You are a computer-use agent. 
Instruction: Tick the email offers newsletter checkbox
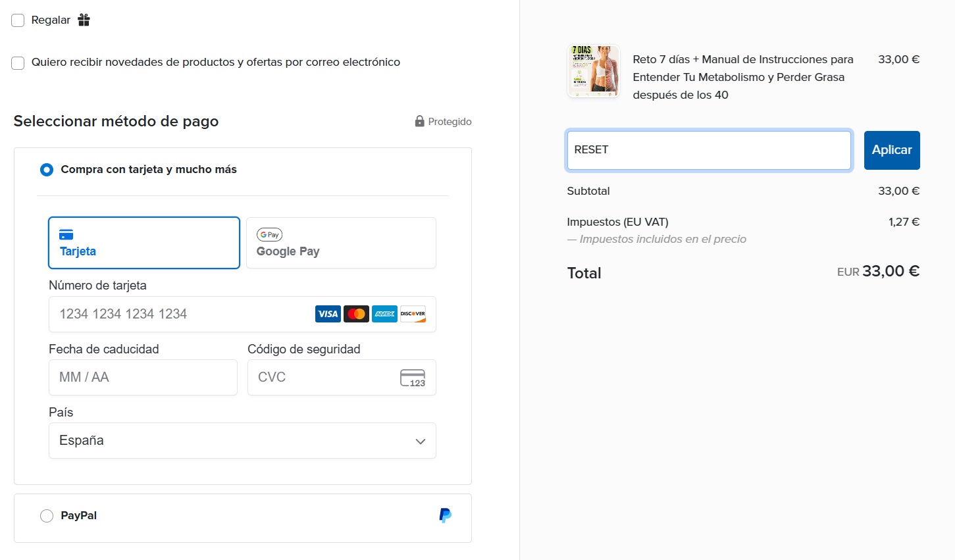18,63
